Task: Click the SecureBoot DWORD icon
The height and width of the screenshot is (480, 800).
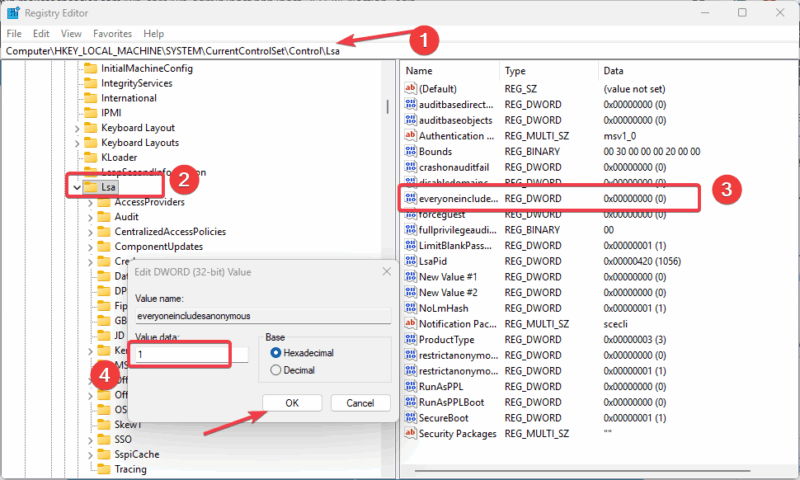Action: coord(411,418)
